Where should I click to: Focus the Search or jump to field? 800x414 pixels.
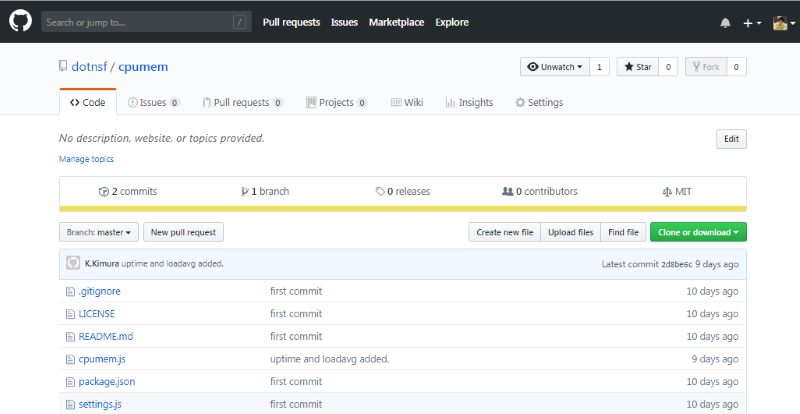tap(140, 22)
